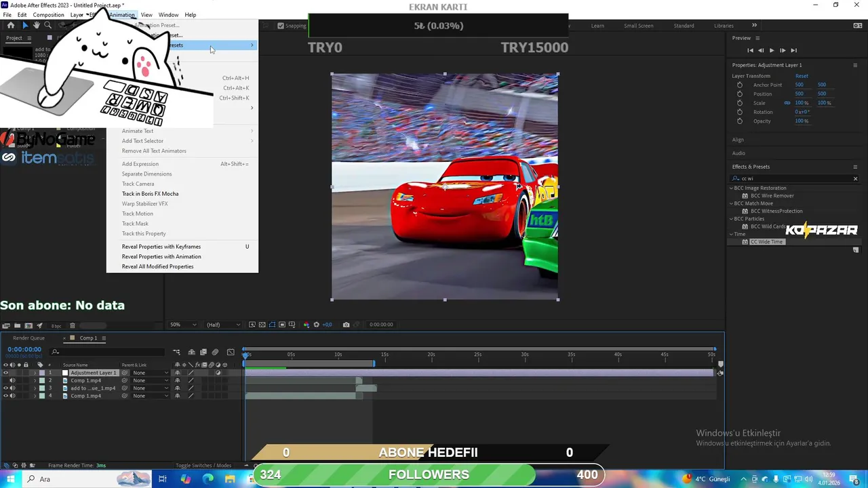868x488 pixels.
Task: Open (Half) resolution dropdown
Action: 223,325
